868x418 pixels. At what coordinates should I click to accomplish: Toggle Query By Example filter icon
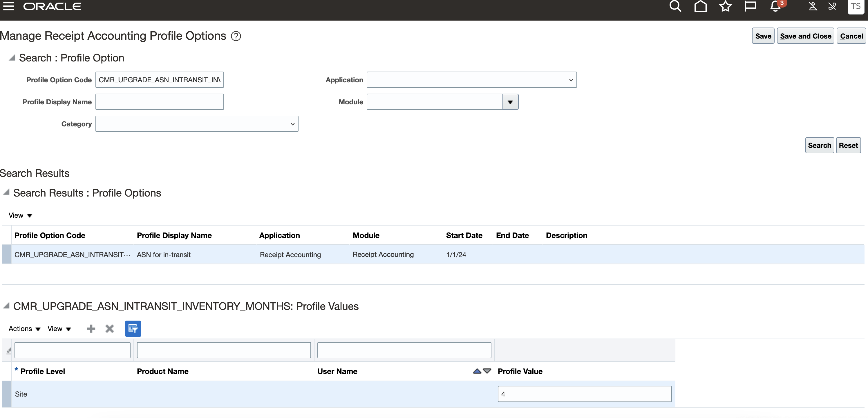click(x=133, y=328)
